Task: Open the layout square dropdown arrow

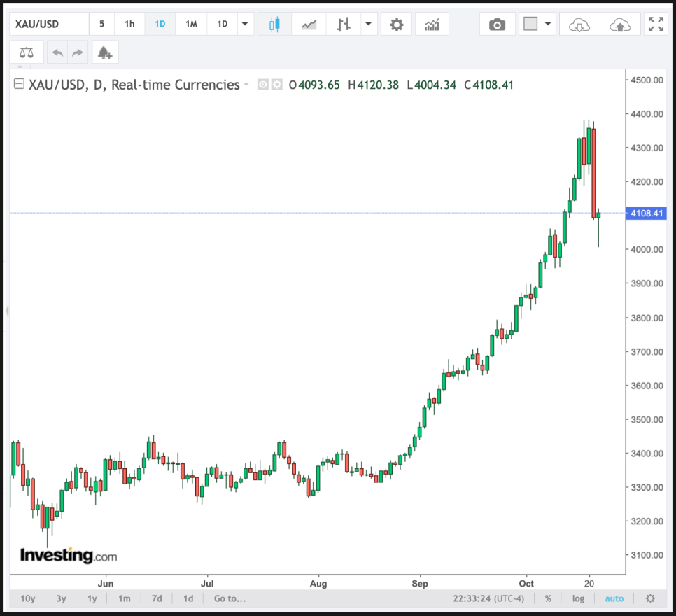Action: click(x=547, y=24)
